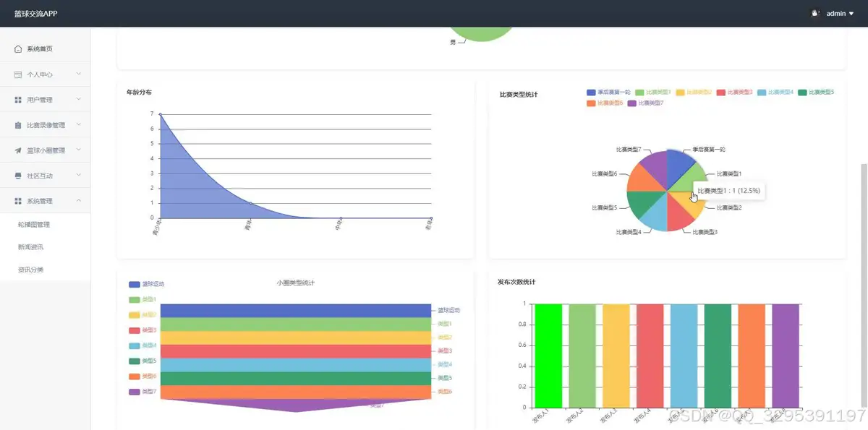Click the icon beside 社区互动
The image size is (868, 430).
[18, 176]
